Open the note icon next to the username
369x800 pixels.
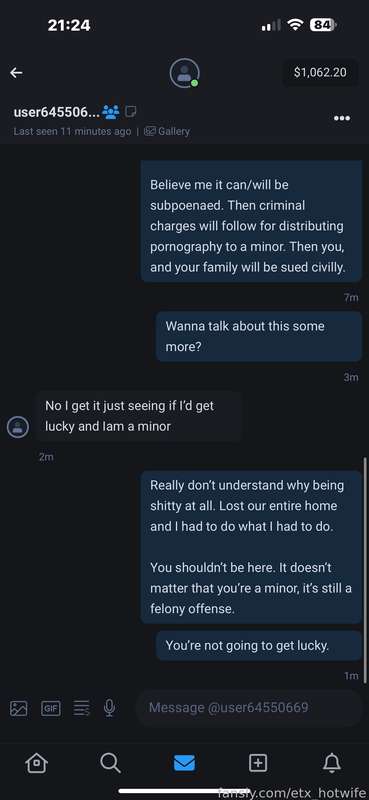(131, 111)
